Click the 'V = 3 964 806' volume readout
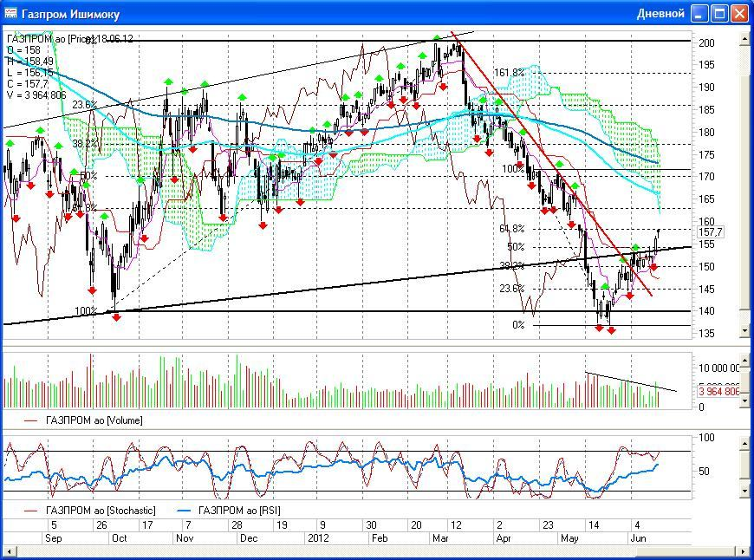The width and height of the screenshot is (754, 560). (x=36, y=95)
